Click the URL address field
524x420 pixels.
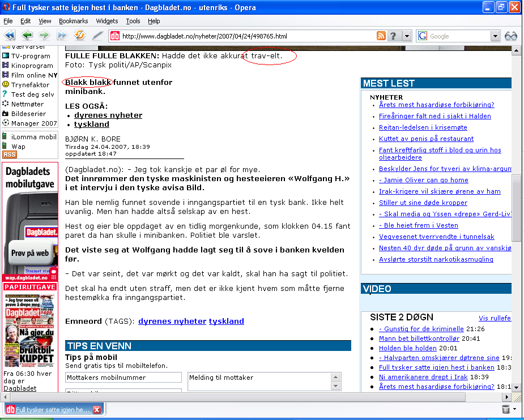pos(248,36)
